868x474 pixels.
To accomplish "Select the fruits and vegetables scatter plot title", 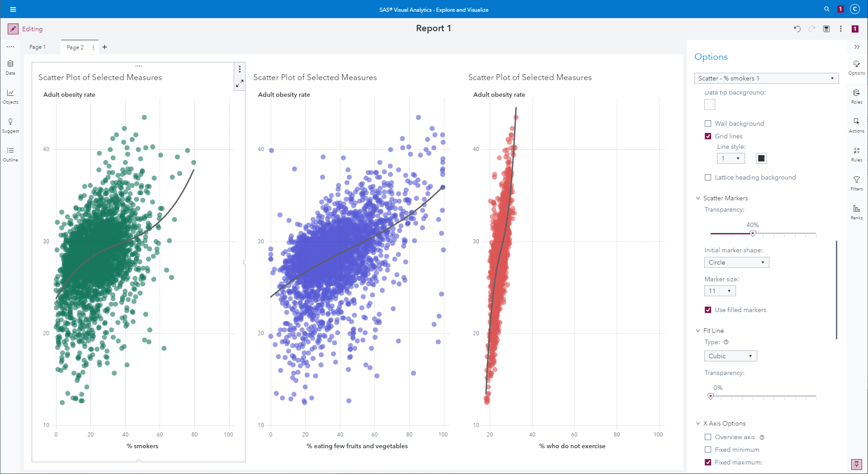I will point(315,77).
